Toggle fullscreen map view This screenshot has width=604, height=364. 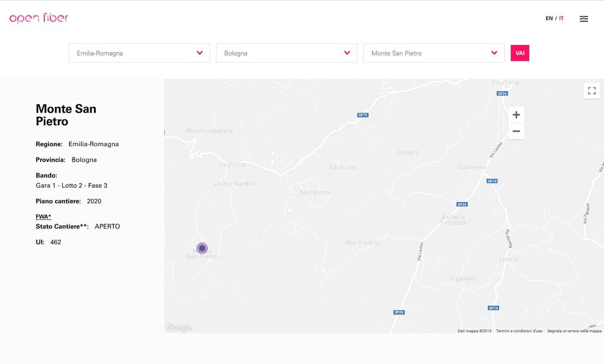(x=592, y=91)
